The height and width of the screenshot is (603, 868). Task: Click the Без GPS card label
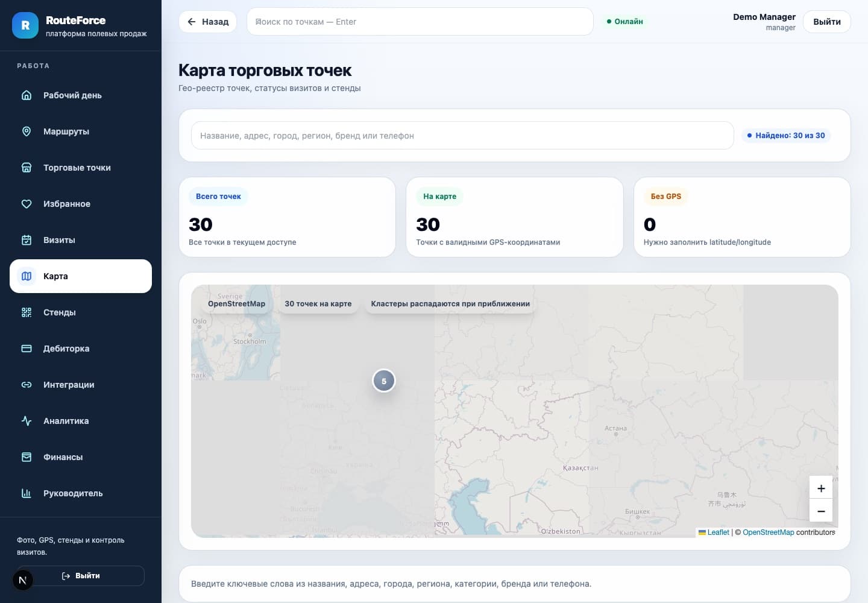point(666,197)
